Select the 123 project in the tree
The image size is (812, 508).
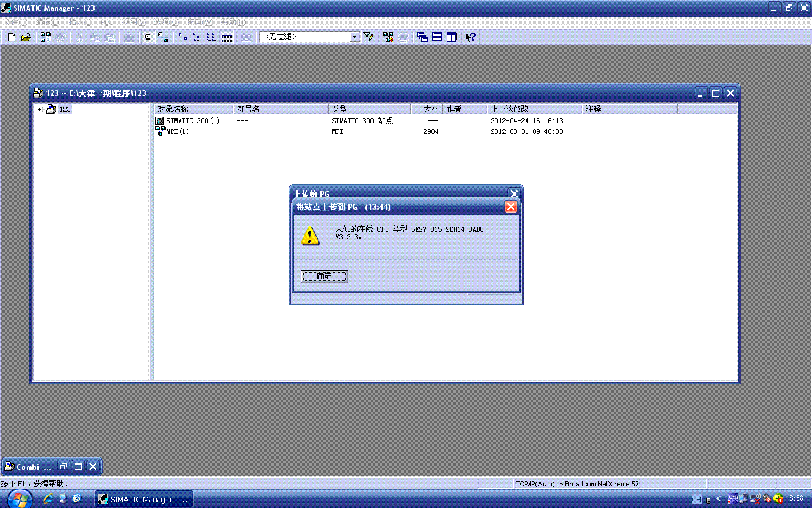(65, 109)
